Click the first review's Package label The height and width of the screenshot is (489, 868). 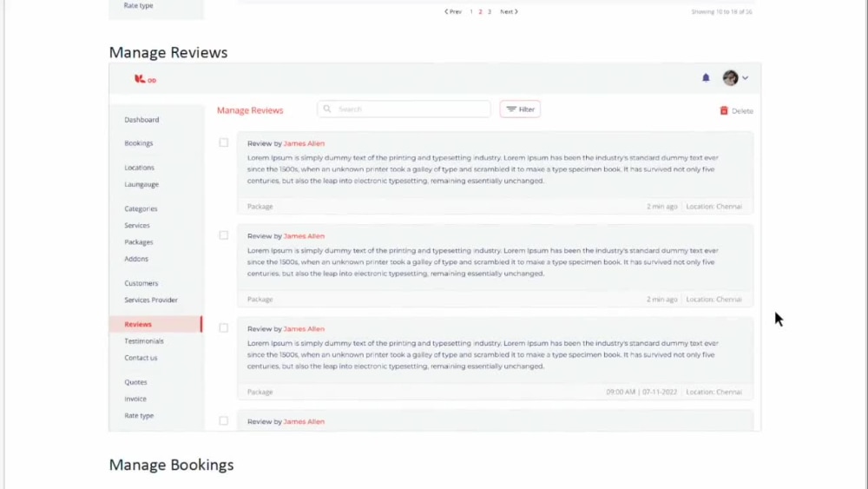(260, 207)
